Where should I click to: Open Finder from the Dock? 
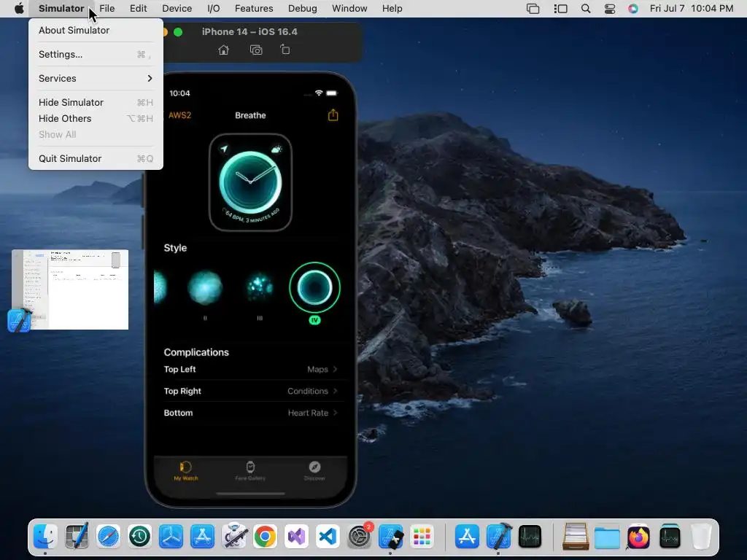click(46, 537)
